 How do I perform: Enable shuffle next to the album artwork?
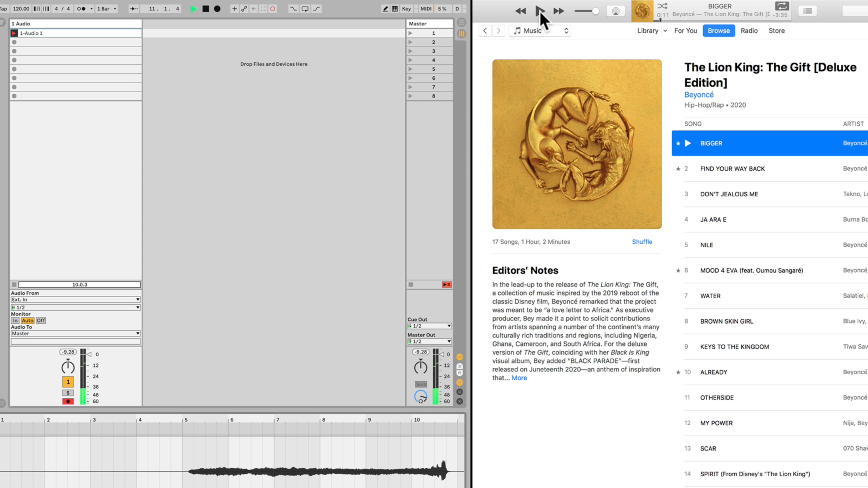click(x=663, y=6)
